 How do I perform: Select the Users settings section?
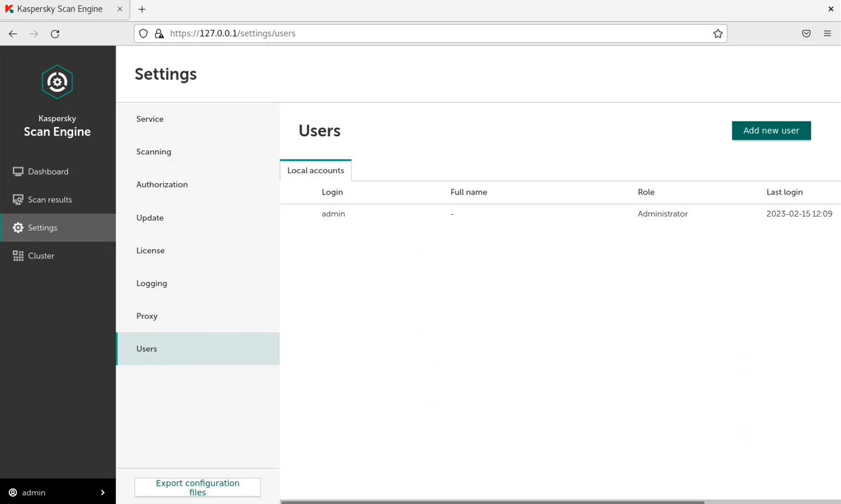198,349
